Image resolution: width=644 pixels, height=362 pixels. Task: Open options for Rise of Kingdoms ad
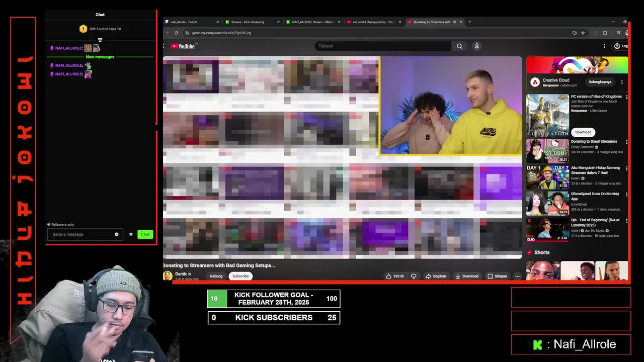[x=626, y=97]
